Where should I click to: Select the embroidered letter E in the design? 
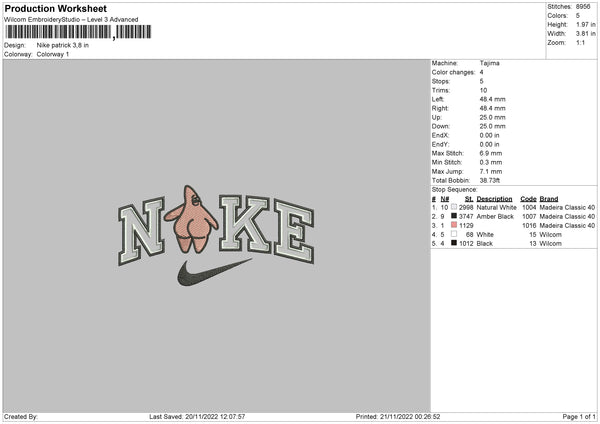[x=294, y=231]
